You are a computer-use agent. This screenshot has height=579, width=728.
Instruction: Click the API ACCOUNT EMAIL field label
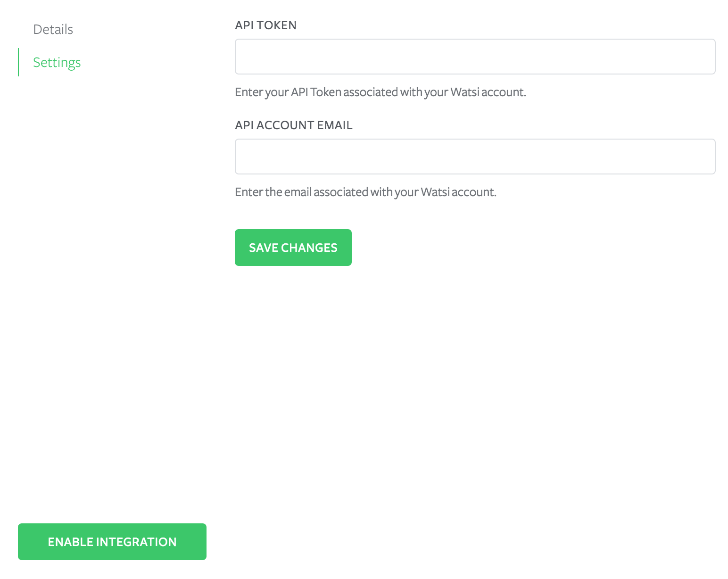(293, 125)
